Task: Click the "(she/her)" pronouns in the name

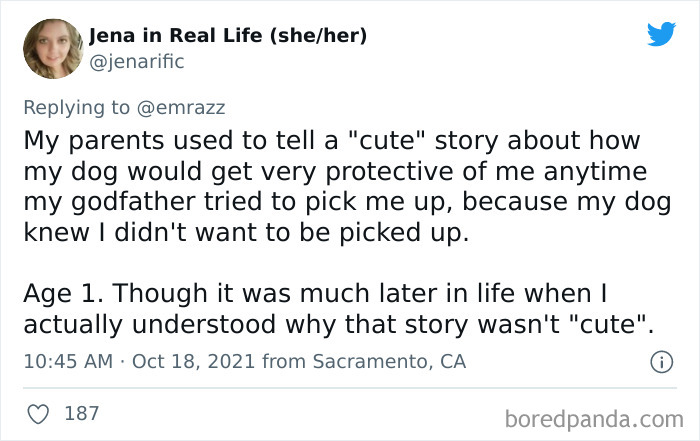Action: pyautogui.click(x=317, y=37)
